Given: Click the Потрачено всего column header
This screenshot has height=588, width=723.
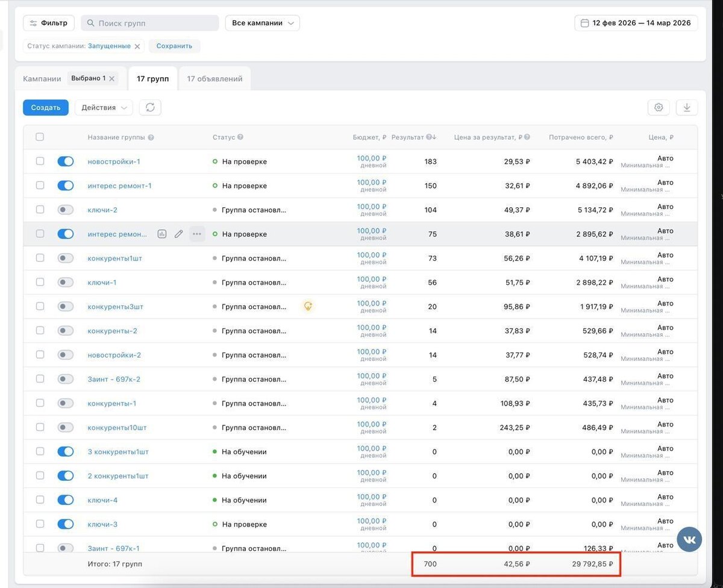Looking at the screenshot, I should coord(581,137).
